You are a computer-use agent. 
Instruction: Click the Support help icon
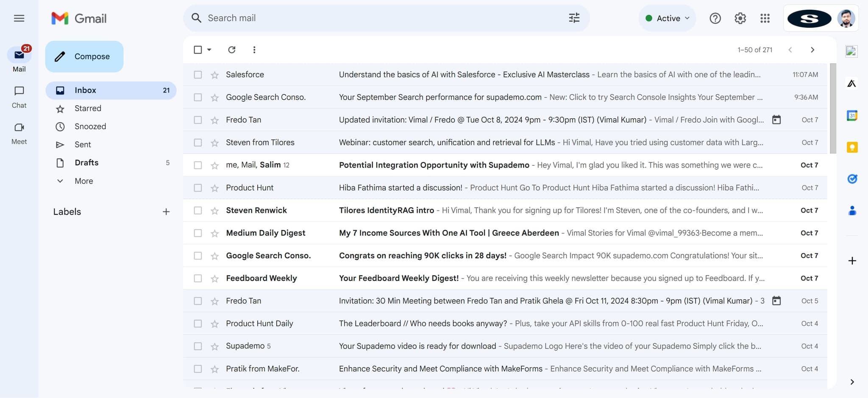click(x=715, y=18)
